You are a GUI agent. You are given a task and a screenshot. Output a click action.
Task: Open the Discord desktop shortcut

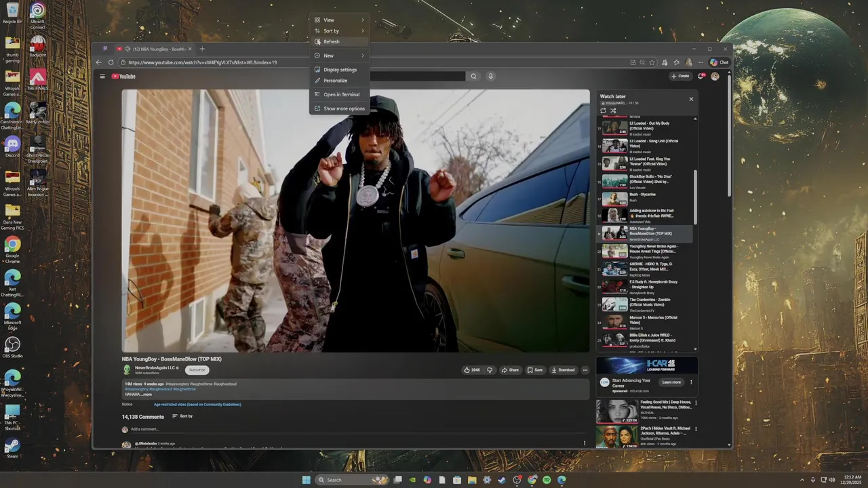(12, 147)
